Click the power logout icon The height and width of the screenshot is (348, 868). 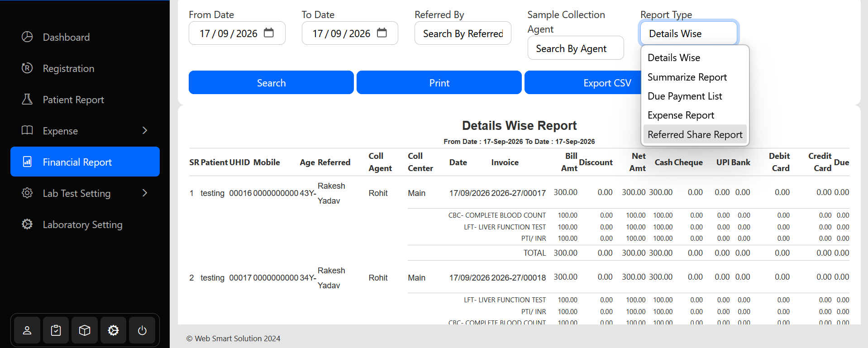click(x=142, y=330)
